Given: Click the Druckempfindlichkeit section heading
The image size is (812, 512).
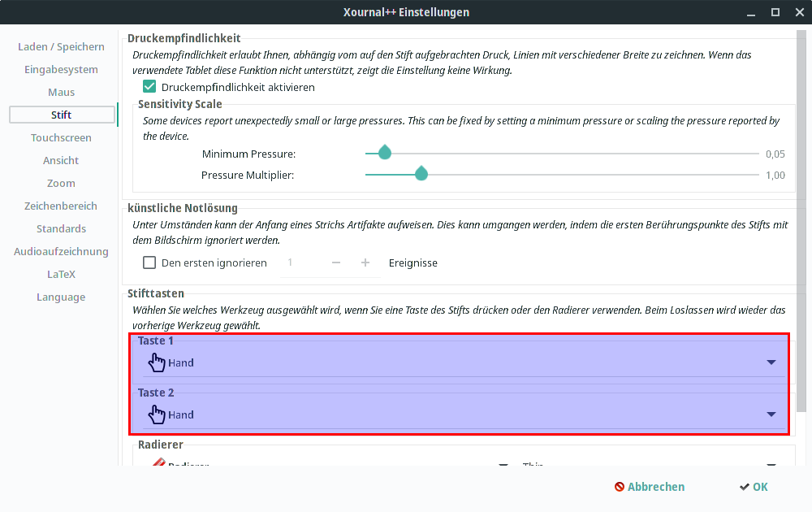Looking at the screenshot, I should pos(184,38).
